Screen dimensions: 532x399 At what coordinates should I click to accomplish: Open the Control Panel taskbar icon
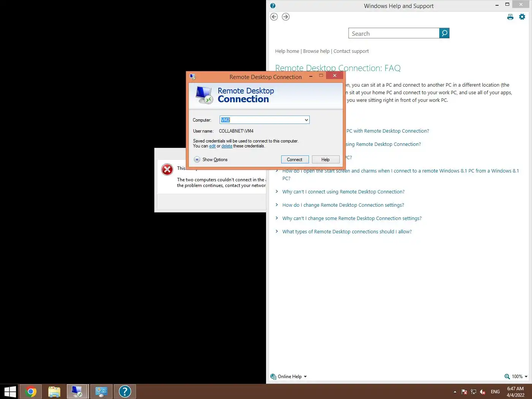101,391
